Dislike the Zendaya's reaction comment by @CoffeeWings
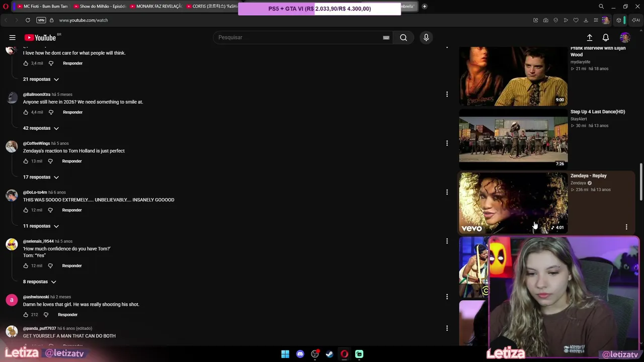The width and height of the screenshot is (644, 362). [x=50, y=161]
